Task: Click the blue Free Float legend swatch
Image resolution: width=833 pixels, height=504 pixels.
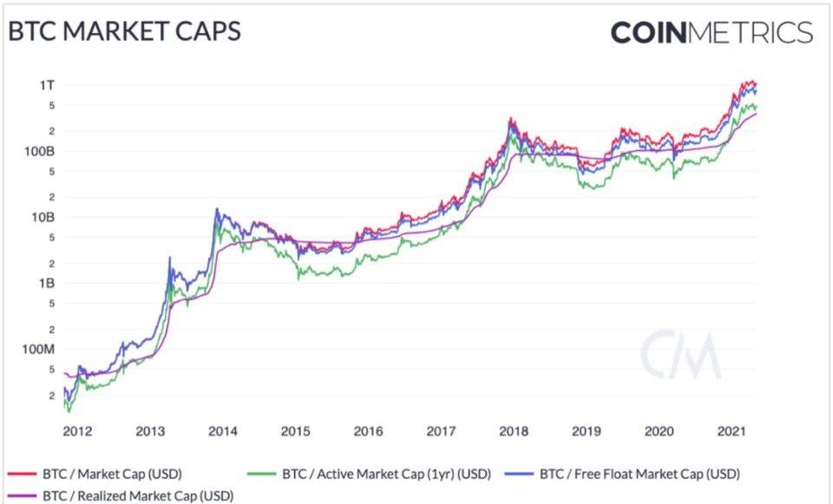Action: coord(519,475)
